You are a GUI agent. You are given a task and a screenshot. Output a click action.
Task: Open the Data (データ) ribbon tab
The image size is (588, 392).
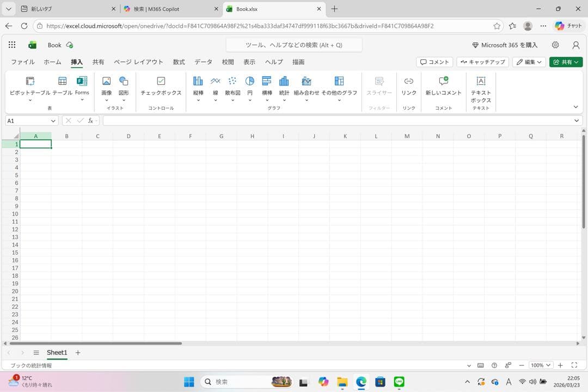203,62
